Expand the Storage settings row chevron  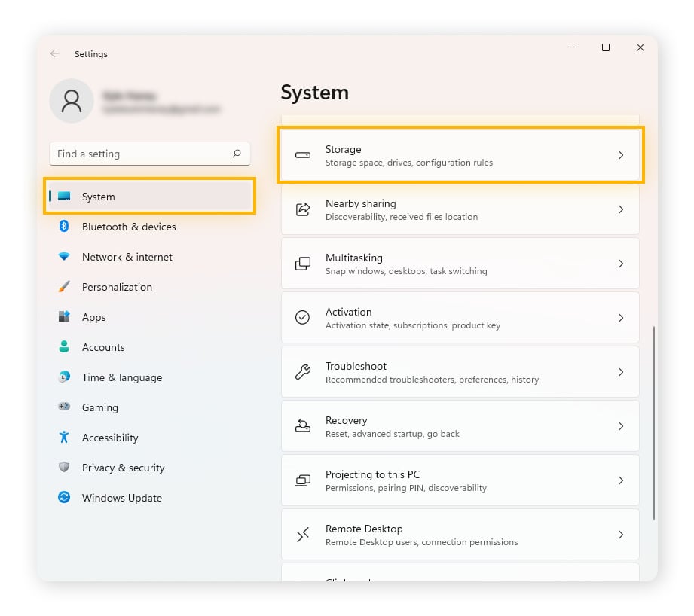point(621,154)
